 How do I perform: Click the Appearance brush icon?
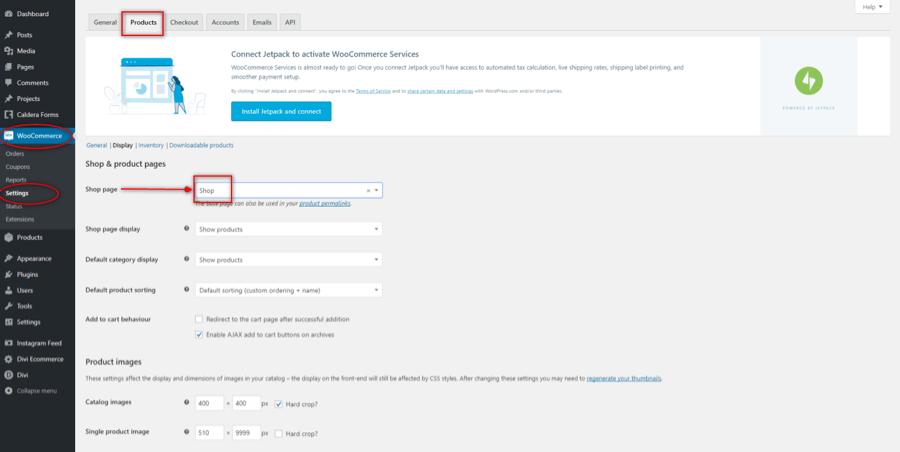[9, 258]
